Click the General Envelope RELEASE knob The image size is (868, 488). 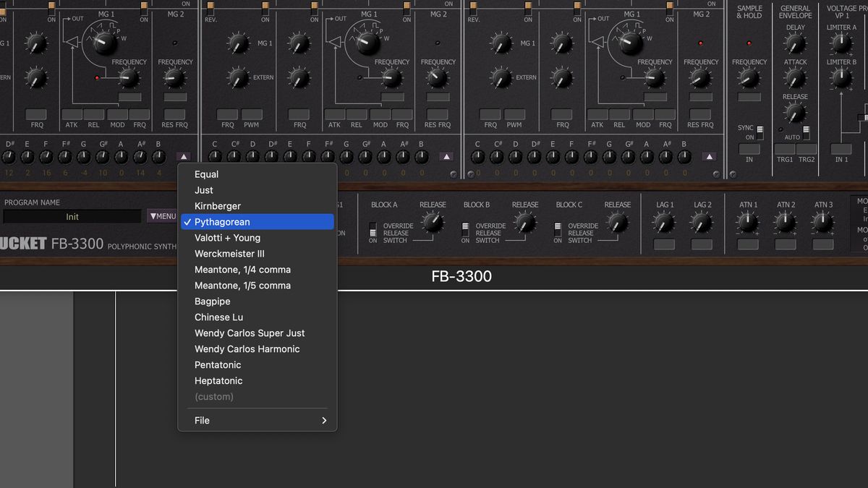795,113
